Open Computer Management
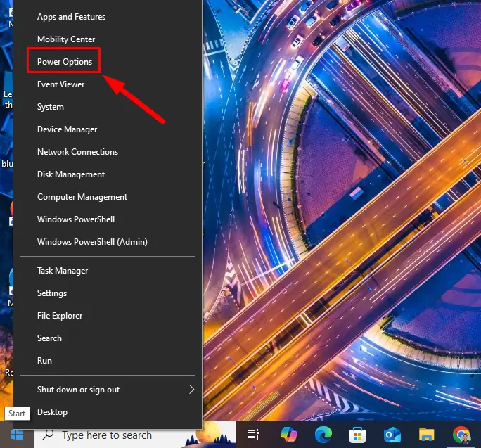The width and height of the screenshot is (481, 448). pyautogui.click(x=108, y=197)
